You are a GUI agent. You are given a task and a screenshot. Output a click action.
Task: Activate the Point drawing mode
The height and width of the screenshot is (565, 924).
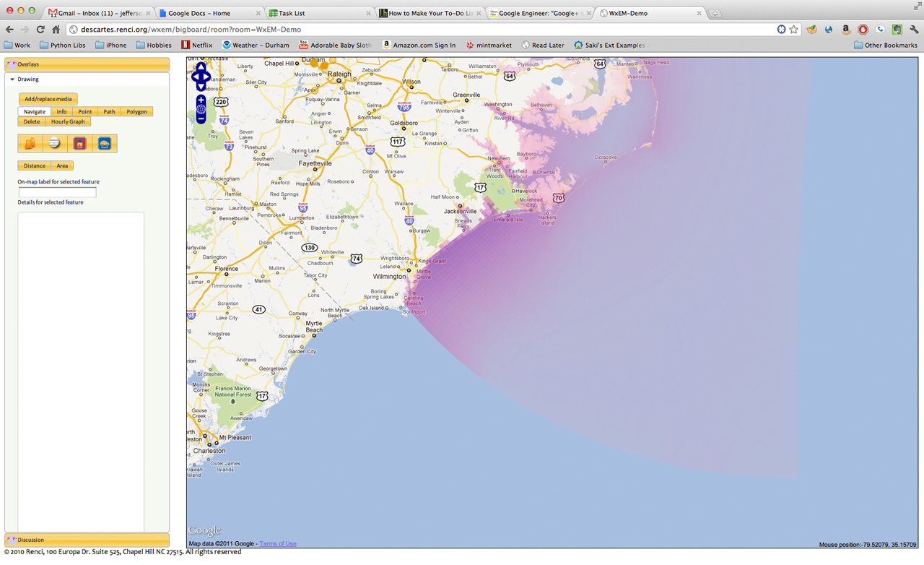click(x=84, y=112)
